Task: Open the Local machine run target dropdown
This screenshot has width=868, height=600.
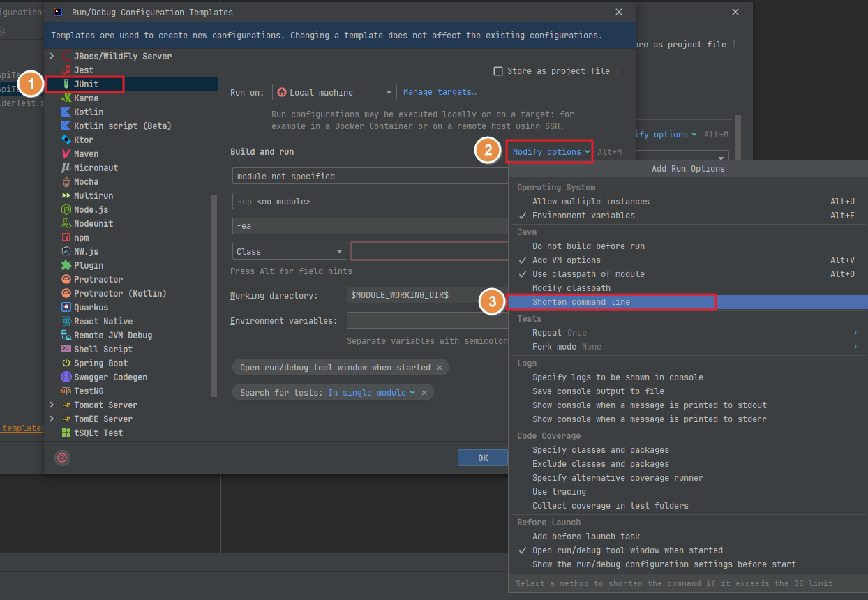Action: [334, 92]
